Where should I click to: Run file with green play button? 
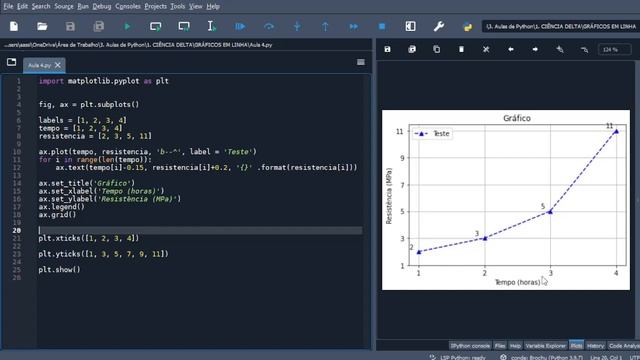tap(127, 27)
